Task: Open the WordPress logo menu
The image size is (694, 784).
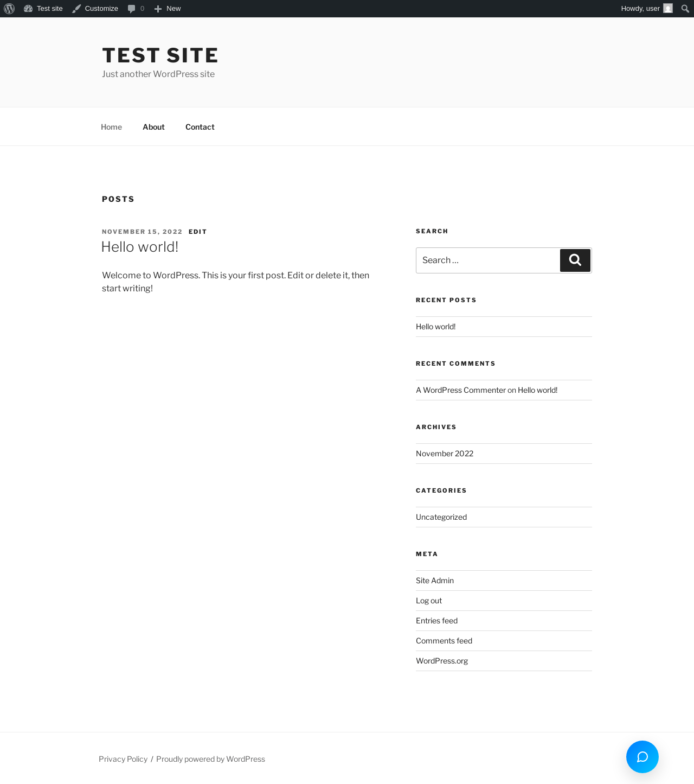Action: pos(9,9)
